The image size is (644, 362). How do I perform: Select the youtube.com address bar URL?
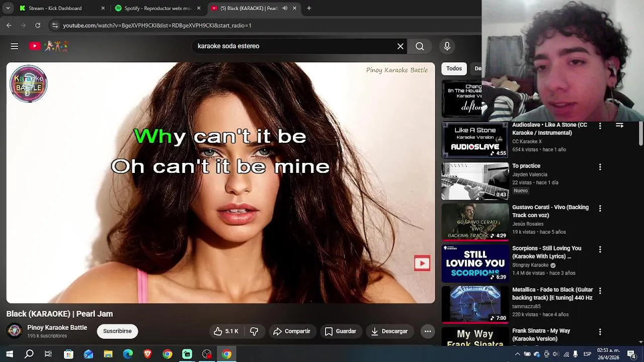click(157, 25)
